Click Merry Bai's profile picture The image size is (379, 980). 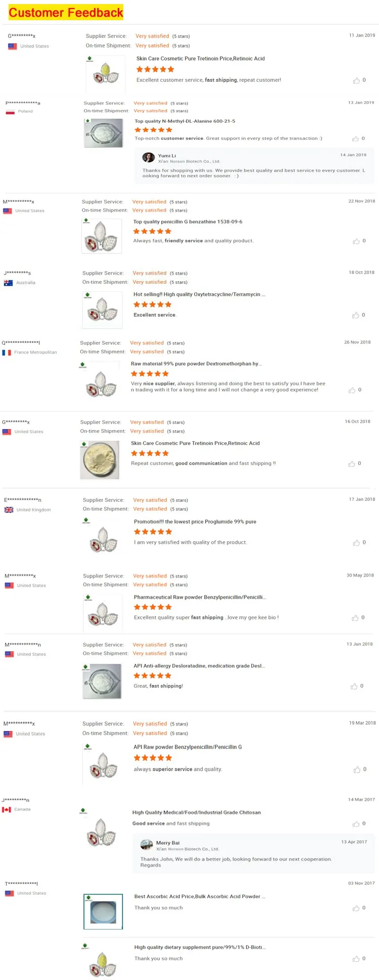[x=147, y=844]
